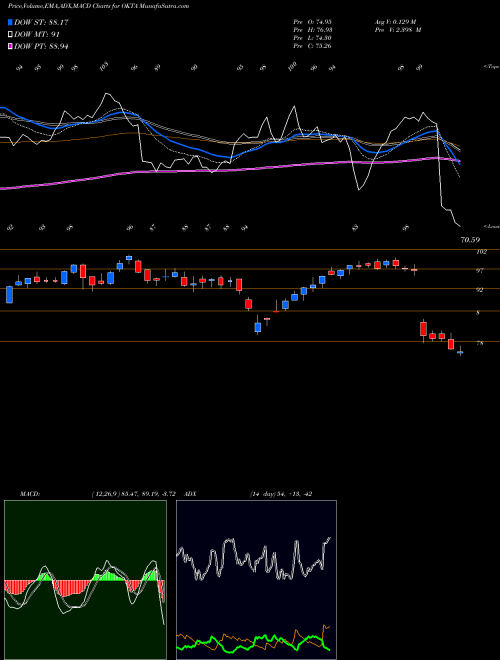
Task: Click the 102 price axis label
Action: coord(482,252)
